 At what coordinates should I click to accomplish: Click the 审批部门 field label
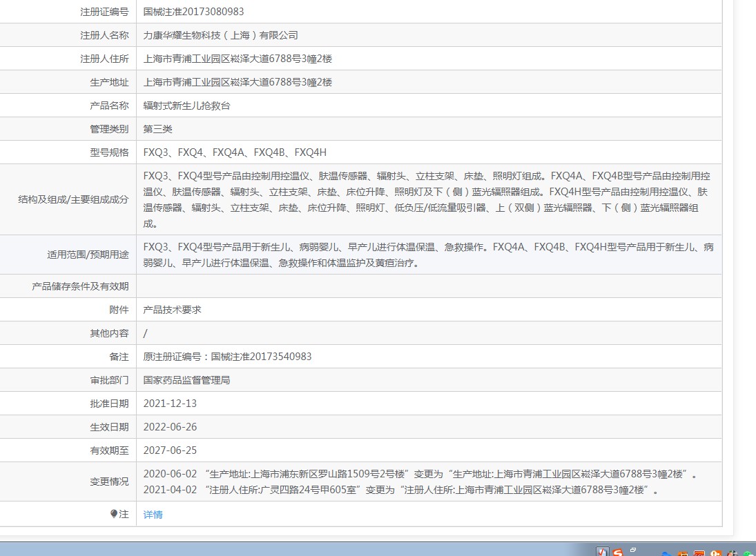tap(110, 380)
